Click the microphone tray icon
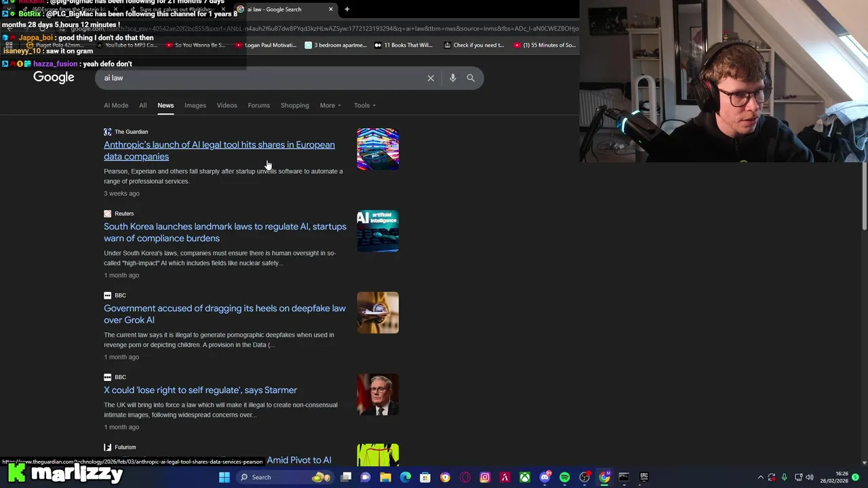868x488 pixels. click(785, 477)
